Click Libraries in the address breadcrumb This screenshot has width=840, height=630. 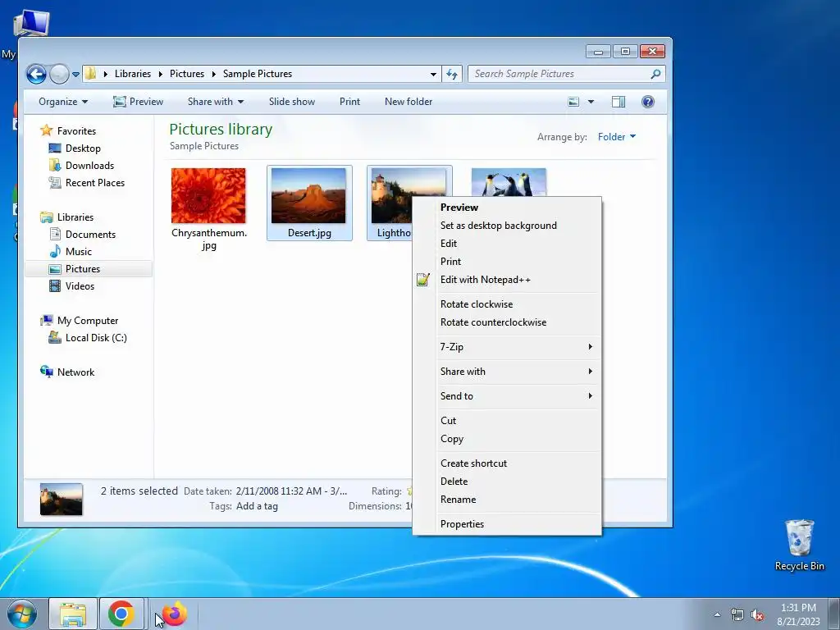click(x=132, y=73)
